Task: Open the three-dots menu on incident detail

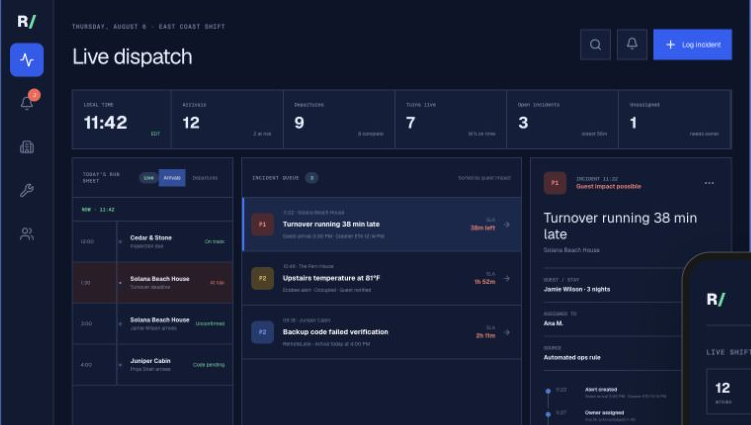Action: click(x=709, y=183)
